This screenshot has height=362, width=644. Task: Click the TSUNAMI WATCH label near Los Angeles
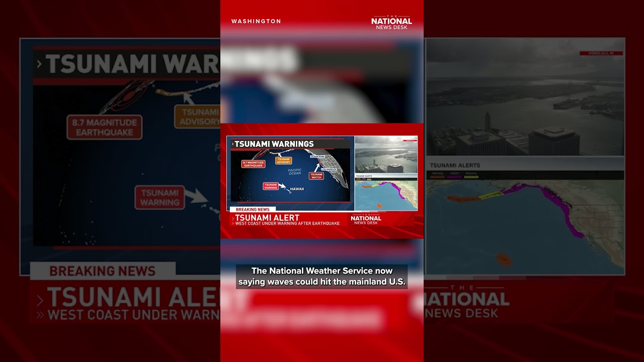pyautogui.click(x=316, y=176)
